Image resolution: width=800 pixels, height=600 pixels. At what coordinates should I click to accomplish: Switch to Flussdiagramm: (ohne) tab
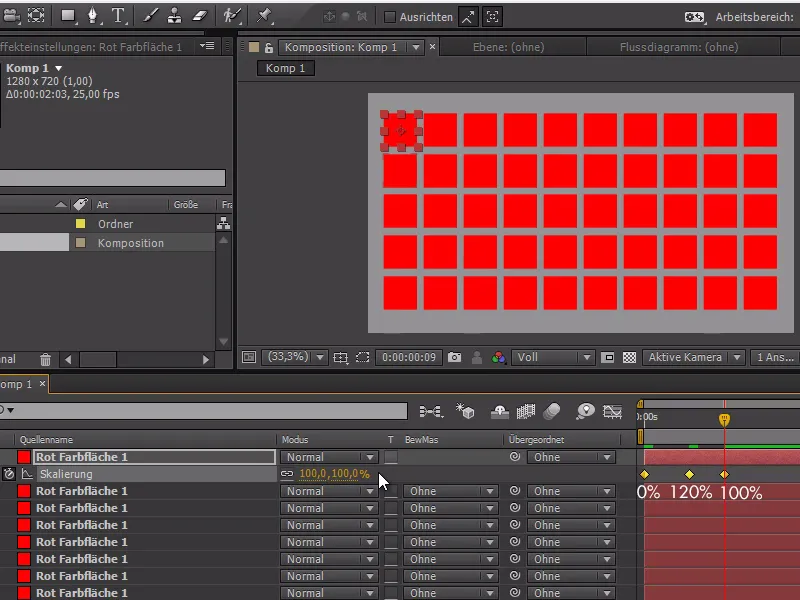[x=679, y=47]
